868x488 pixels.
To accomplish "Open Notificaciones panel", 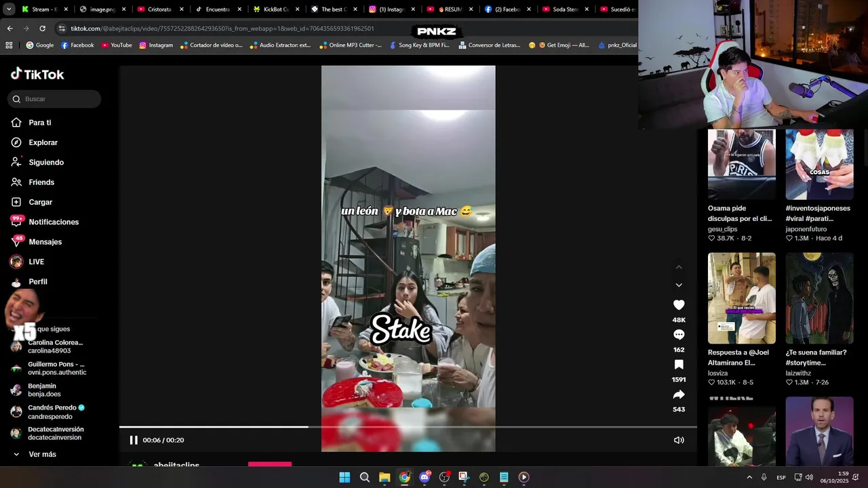I will click(44, 222).
